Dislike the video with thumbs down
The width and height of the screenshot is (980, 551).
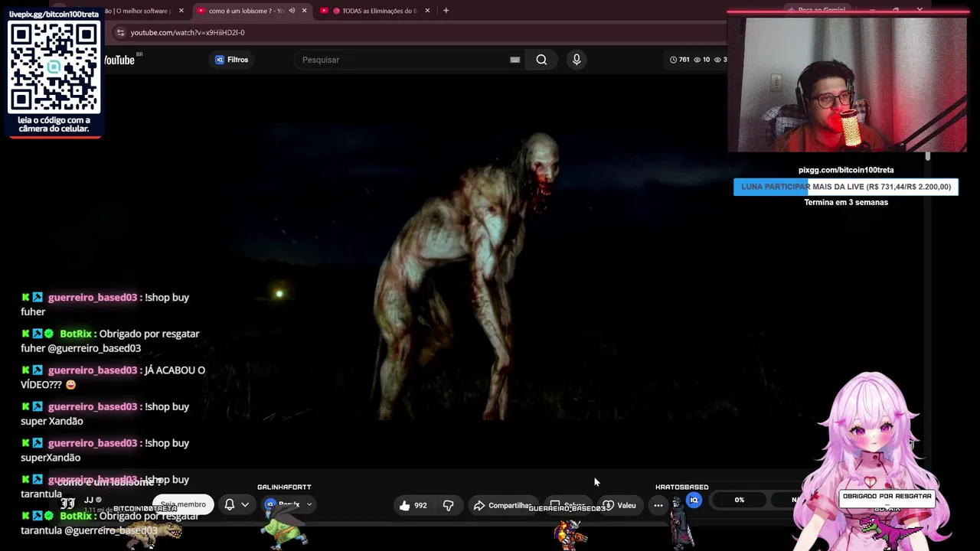tap(449, 505)
